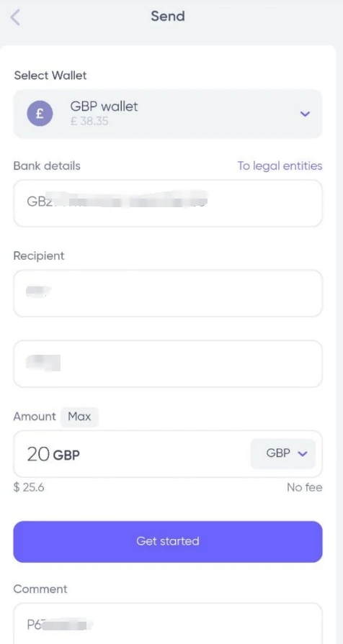This screenshot has width=343, height=644.
Task: Click the Amount label
Action: (35, 417)
